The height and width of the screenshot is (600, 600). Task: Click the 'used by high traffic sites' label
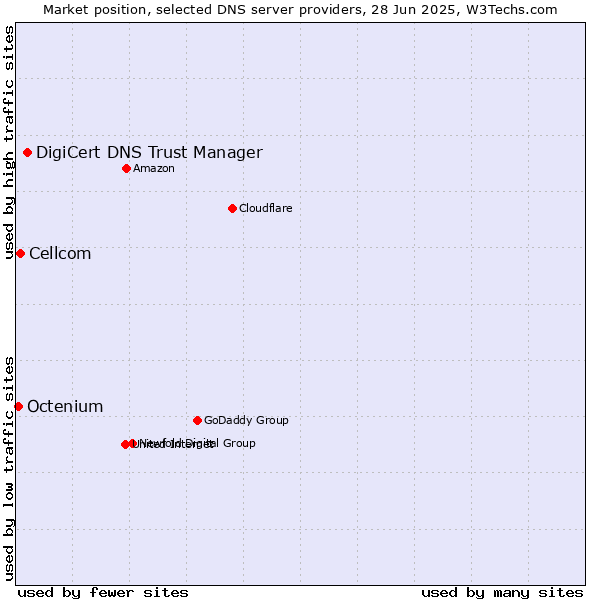[8, 142]
